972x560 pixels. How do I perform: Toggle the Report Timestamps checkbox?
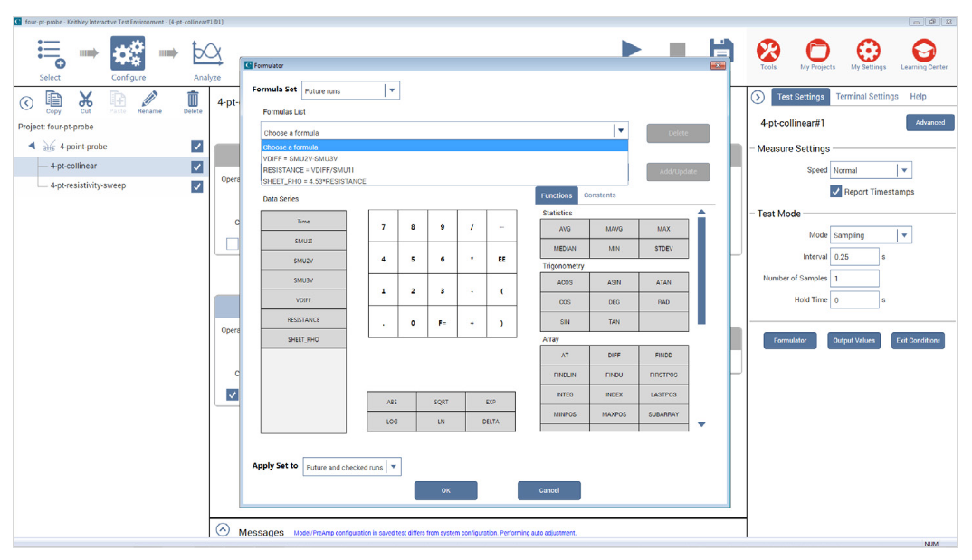[836, 192]
